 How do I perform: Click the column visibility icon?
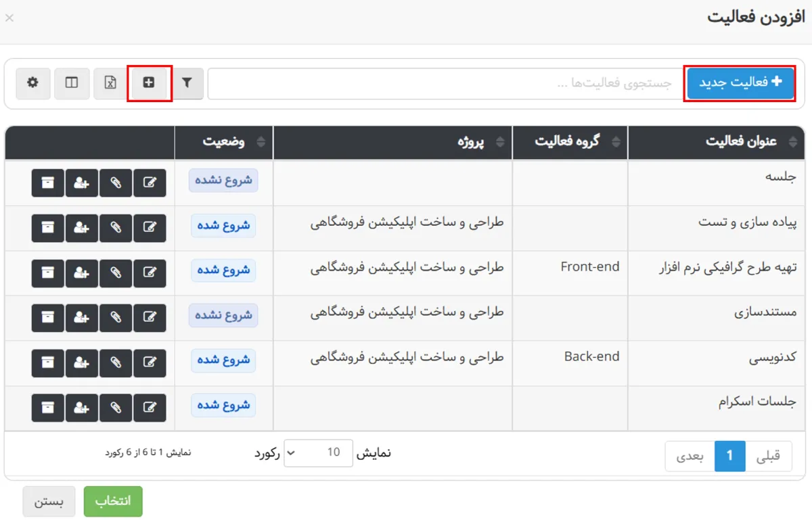tap(72, 83)
